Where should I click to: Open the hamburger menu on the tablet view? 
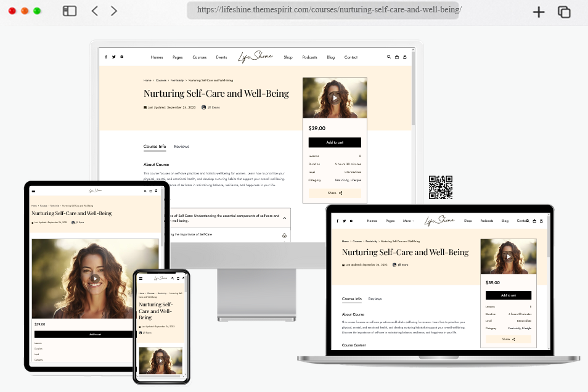33,191
